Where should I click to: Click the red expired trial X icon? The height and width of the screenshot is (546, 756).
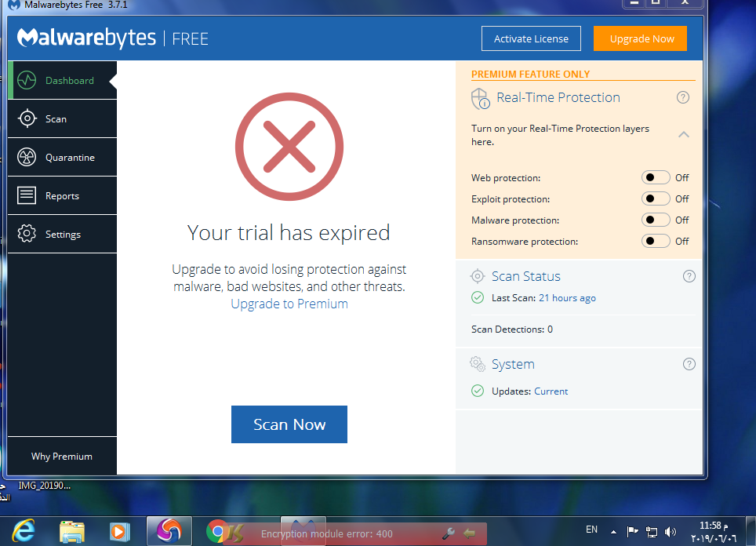click(289, 147)
